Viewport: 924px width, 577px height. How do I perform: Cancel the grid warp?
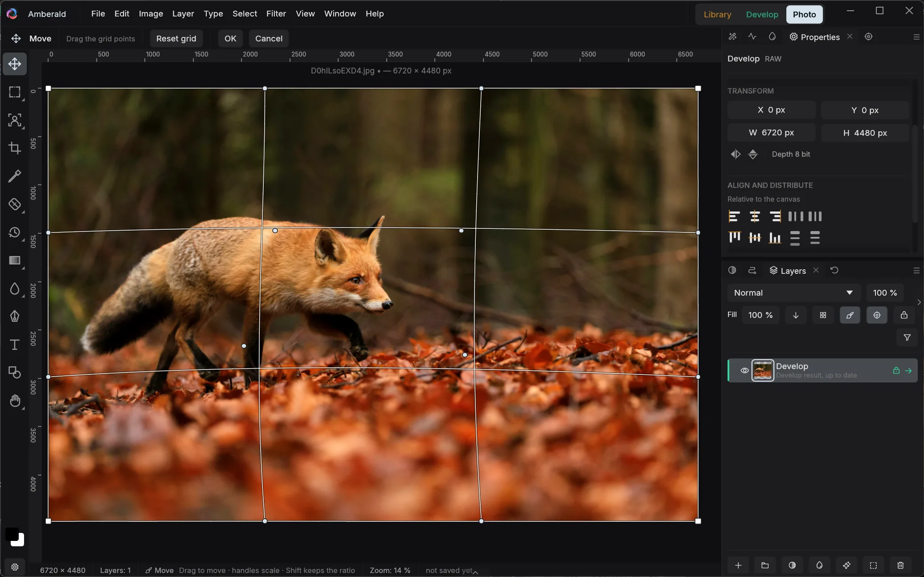click(269, 38)
